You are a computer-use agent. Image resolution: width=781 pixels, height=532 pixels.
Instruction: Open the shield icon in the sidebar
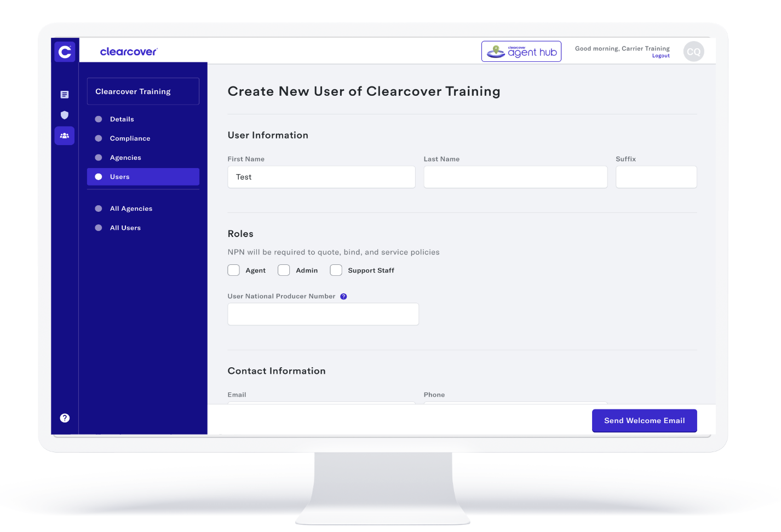(x=65, y=115)
